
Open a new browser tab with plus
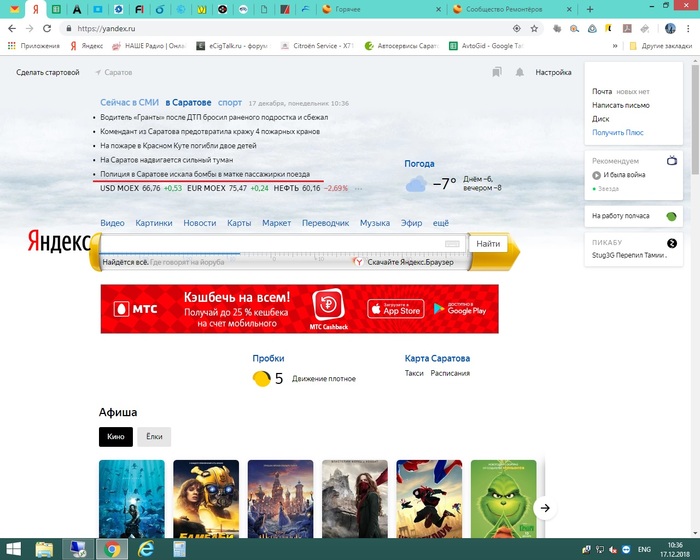click(590, 9)
